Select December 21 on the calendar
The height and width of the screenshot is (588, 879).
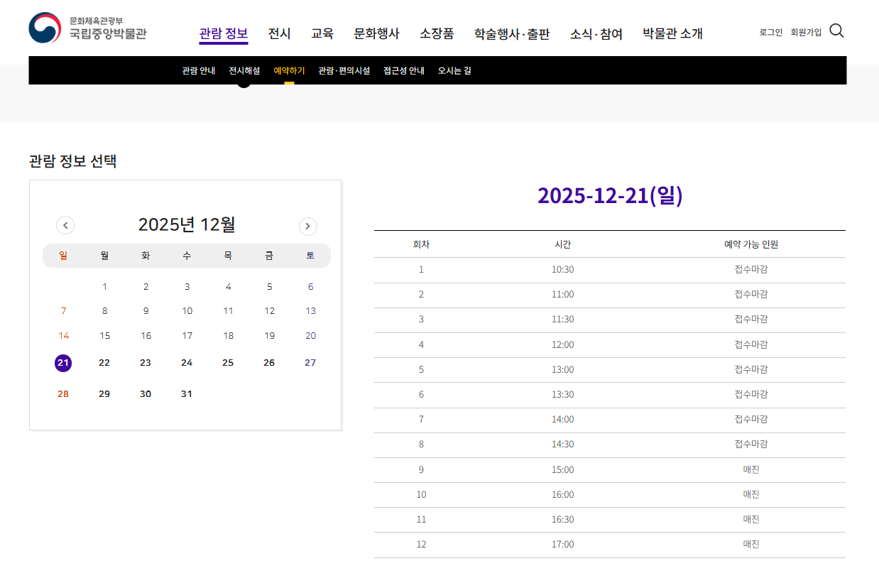pos(63,363)
